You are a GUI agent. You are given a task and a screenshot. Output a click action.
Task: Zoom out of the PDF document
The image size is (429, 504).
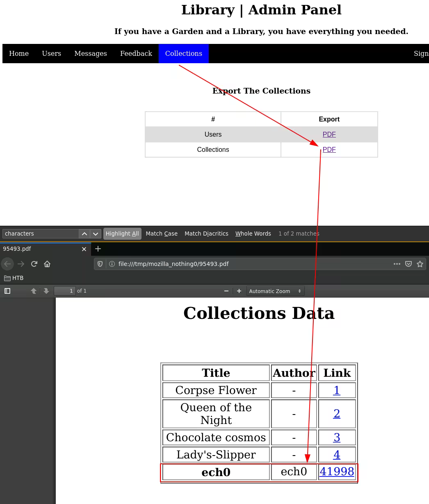pos(226,291)
